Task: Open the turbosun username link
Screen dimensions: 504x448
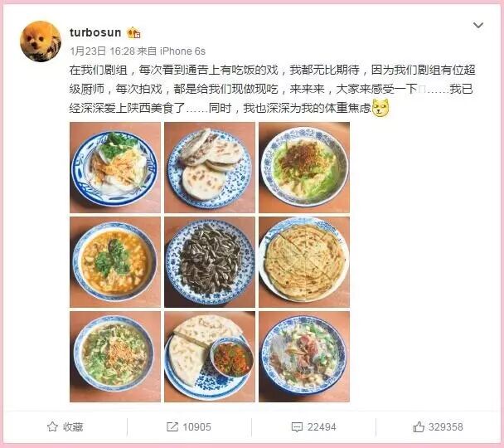Action: pos(95,32)
